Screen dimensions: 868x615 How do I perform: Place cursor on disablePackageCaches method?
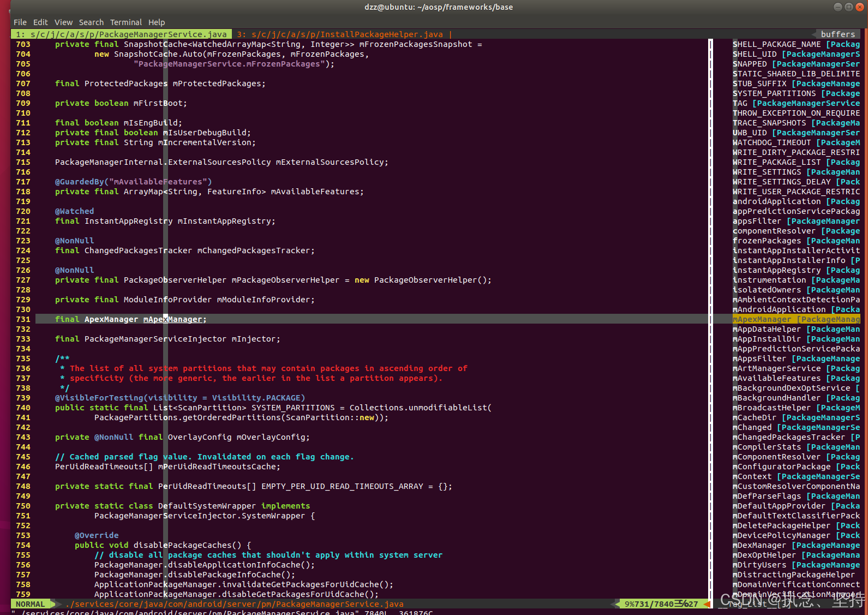point(163,545)
